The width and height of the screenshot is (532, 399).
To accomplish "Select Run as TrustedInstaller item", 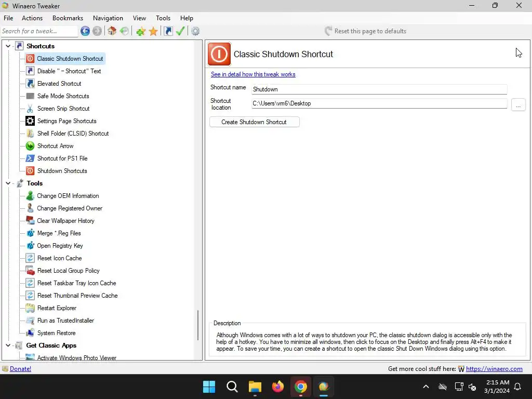I will pyautogui.click(x=66, y=321).
